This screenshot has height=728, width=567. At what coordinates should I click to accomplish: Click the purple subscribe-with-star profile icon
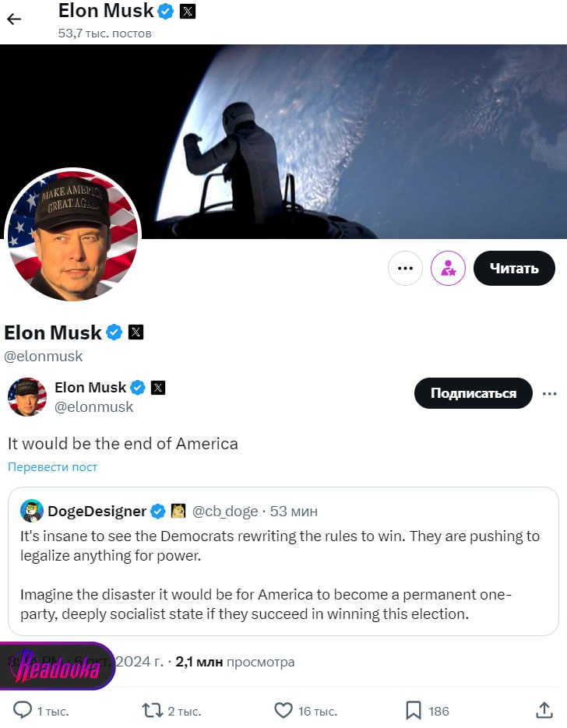point(448,269)
